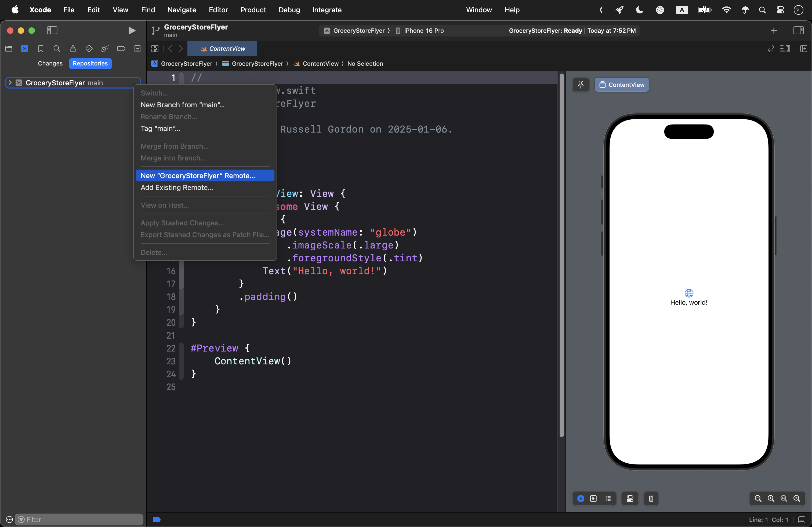Pin the preview with the pin icon
The width and height of the screenshot is (812, 527).
coord(581,85)
